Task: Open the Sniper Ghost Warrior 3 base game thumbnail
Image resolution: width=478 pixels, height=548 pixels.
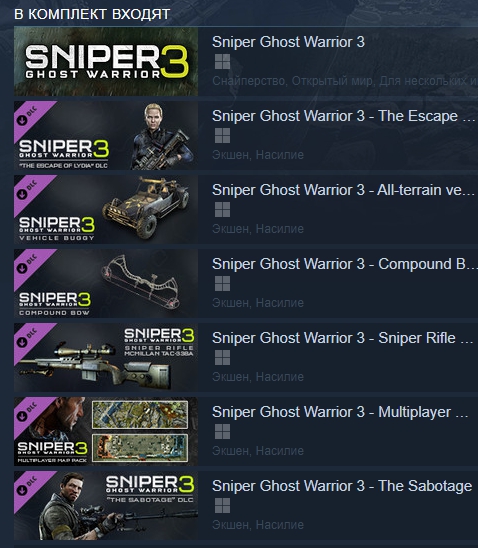Action: pos(106,62)
